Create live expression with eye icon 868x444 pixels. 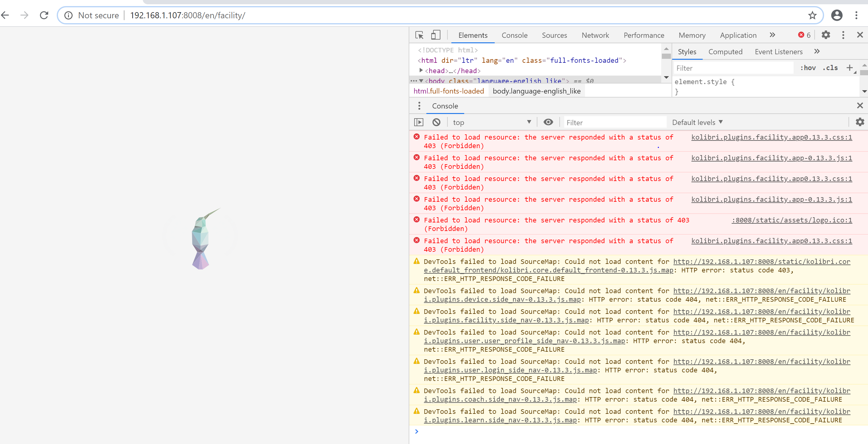click(x=548, y=122)
